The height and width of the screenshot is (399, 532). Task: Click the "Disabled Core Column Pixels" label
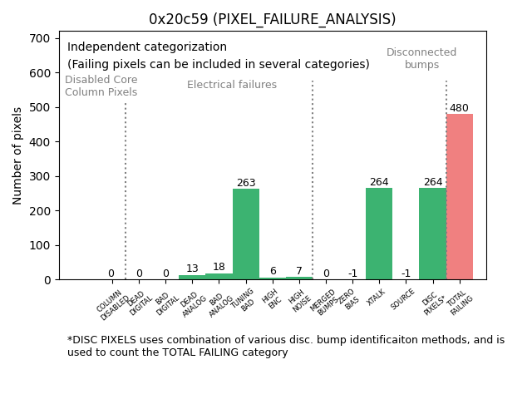pos(101,86)
